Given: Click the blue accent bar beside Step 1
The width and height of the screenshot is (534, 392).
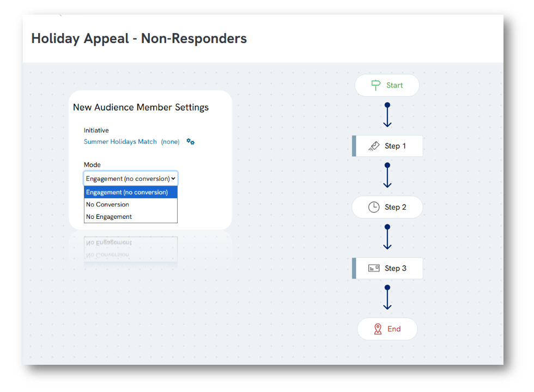Looking at the screenshot, I should (354, 146).
